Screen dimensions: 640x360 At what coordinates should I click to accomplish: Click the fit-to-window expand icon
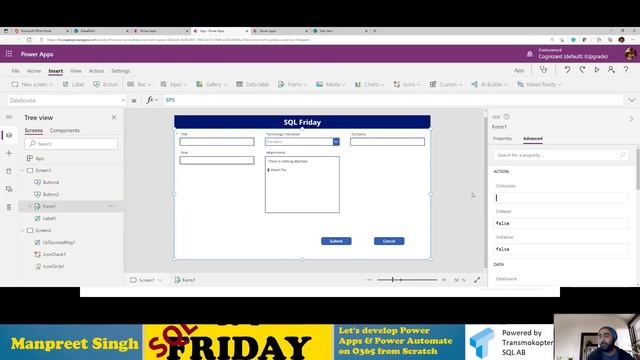coord(477,280)
